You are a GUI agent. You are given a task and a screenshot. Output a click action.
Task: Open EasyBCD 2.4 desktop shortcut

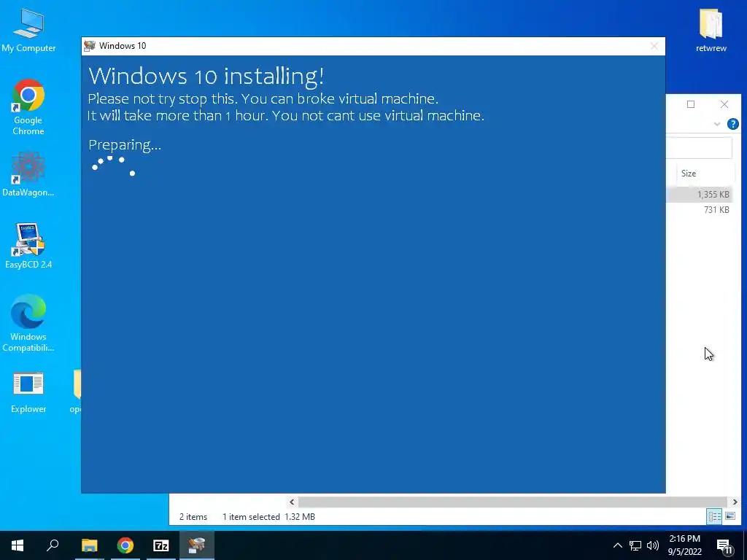click(x=28, y=246)
